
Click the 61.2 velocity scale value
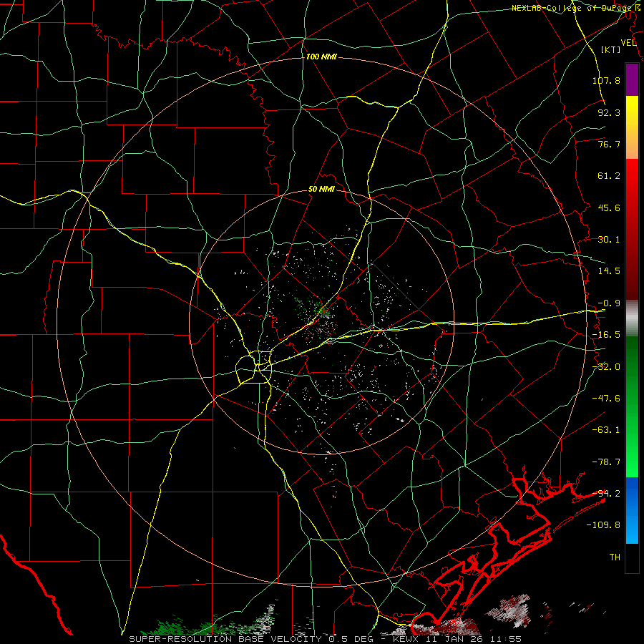point(609,176)
